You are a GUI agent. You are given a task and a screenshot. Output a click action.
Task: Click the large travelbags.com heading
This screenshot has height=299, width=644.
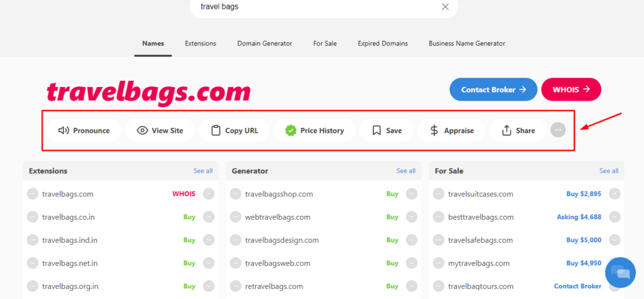click(148, 92)
